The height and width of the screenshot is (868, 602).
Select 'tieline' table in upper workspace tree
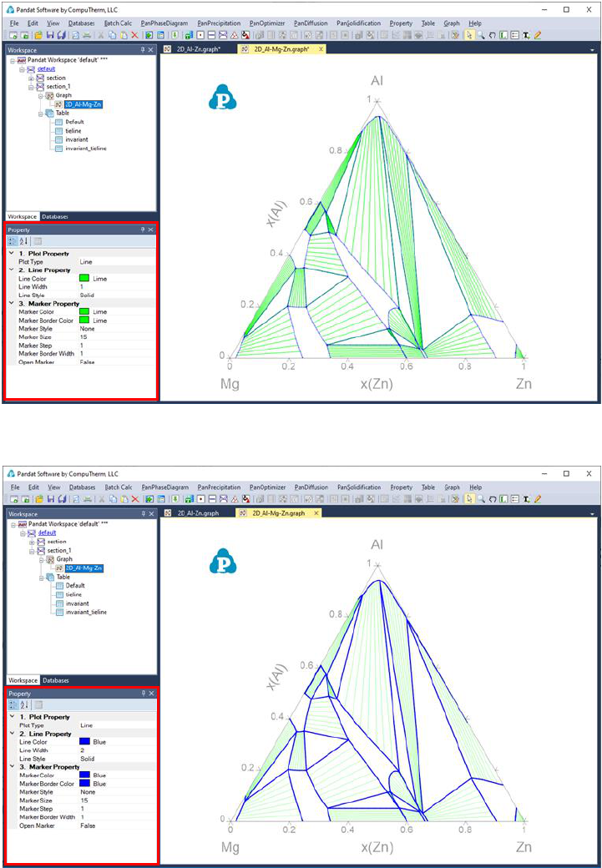pyautogui.click(x=73, y=130)
